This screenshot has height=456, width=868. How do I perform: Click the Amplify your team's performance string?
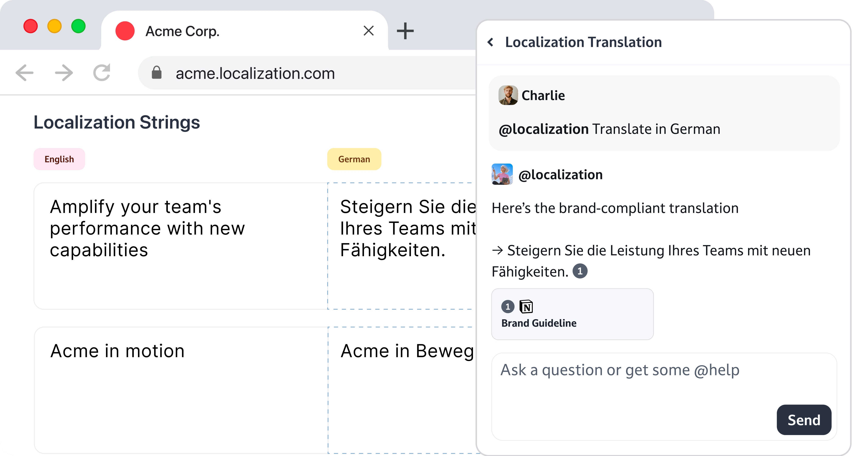[x=181, y=246]
